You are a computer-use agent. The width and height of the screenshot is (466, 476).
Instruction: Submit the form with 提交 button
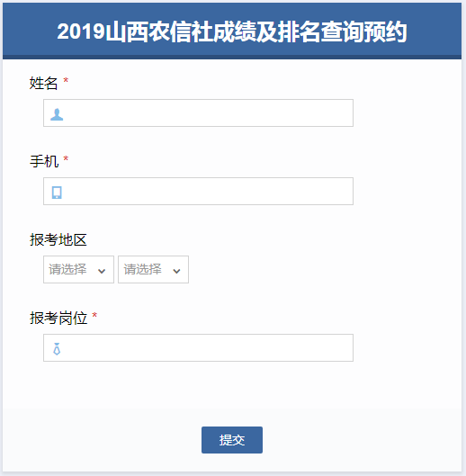click(x=232, y=440)
